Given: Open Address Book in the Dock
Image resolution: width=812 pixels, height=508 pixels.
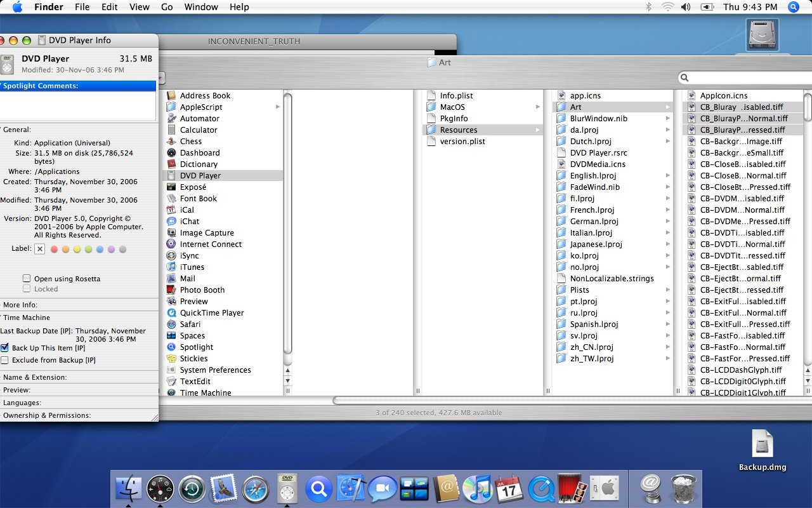Looking at the screenshot, I should pyautogui.click(x=447, y=488).
